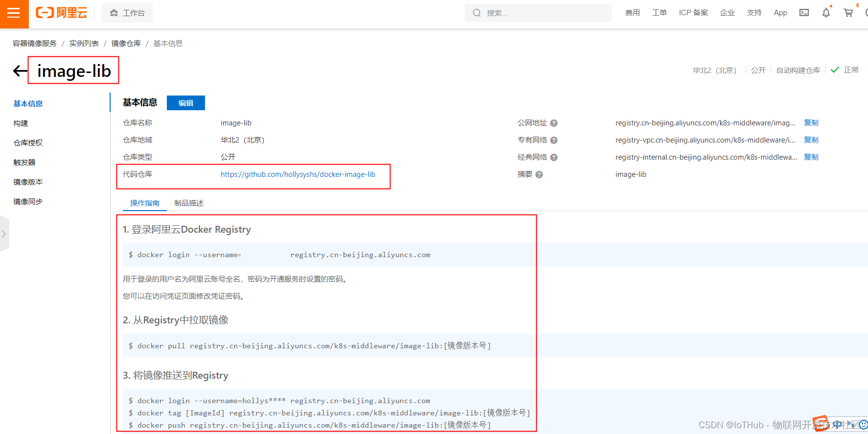Click the back arrow beside image-lib
This screenshot has width=868, height=434.
20,71
